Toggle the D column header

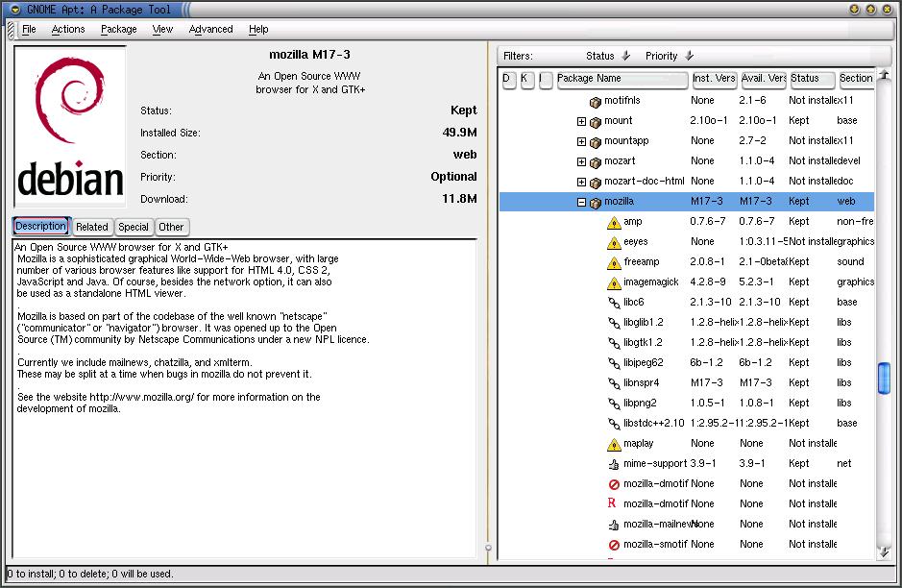[x=509, y=80]
